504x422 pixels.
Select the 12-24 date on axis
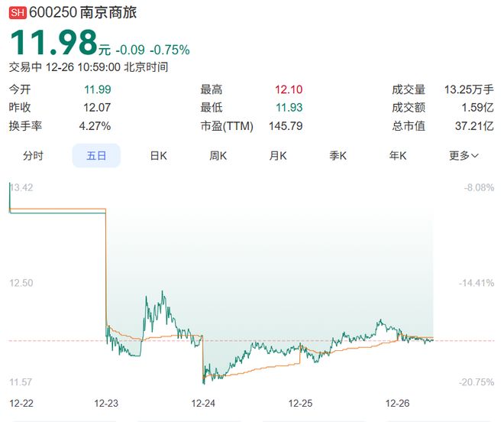[x=203, y=402]
